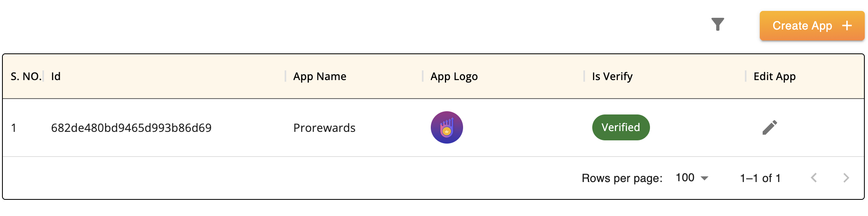The width and height of the screenshot is (868, 216).
Task: Click the Create App button
Action: tap(811, 26)
